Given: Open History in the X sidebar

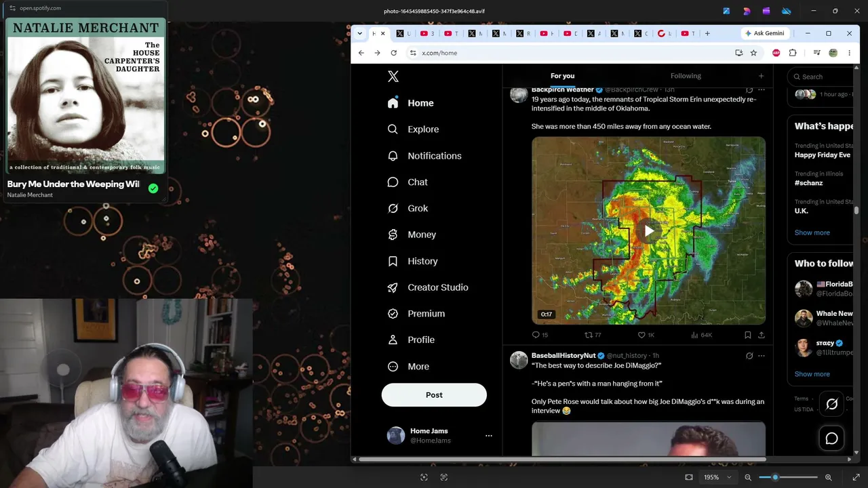Looking at the screenshot, I should (x=412, y=261).
